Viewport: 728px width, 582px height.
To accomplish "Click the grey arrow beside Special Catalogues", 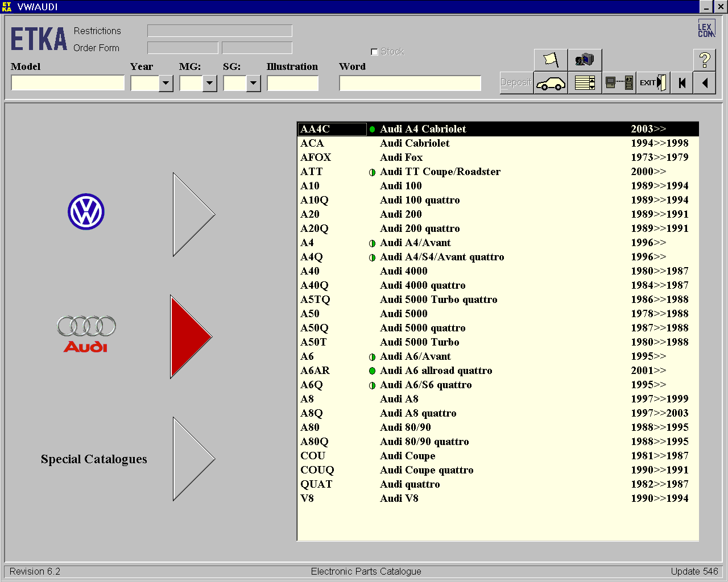I will click(x=193, y=459).
